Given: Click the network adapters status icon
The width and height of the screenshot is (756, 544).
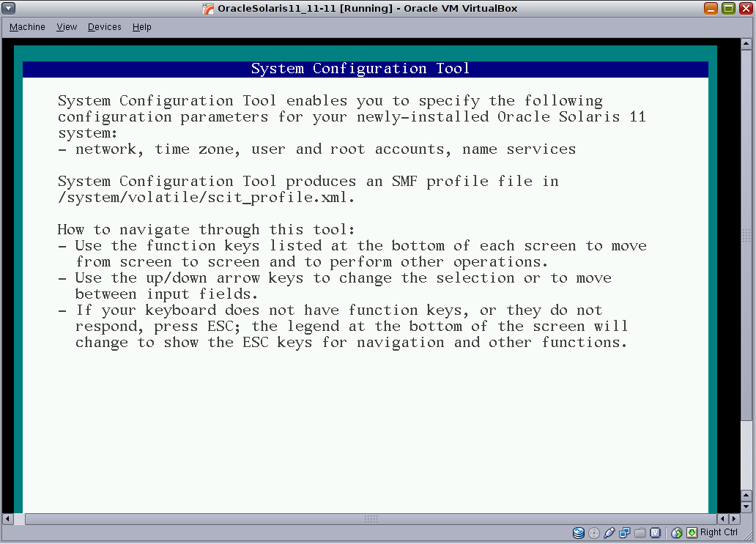Looking at the screenshot, I should (x=624, y=532).
